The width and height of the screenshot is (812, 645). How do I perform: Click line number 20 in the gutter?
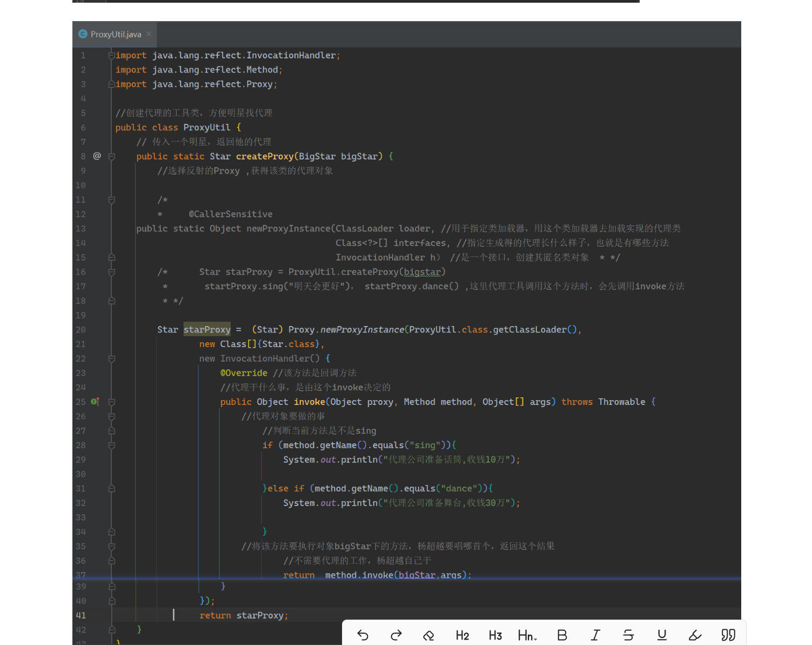tap(80, 330)
